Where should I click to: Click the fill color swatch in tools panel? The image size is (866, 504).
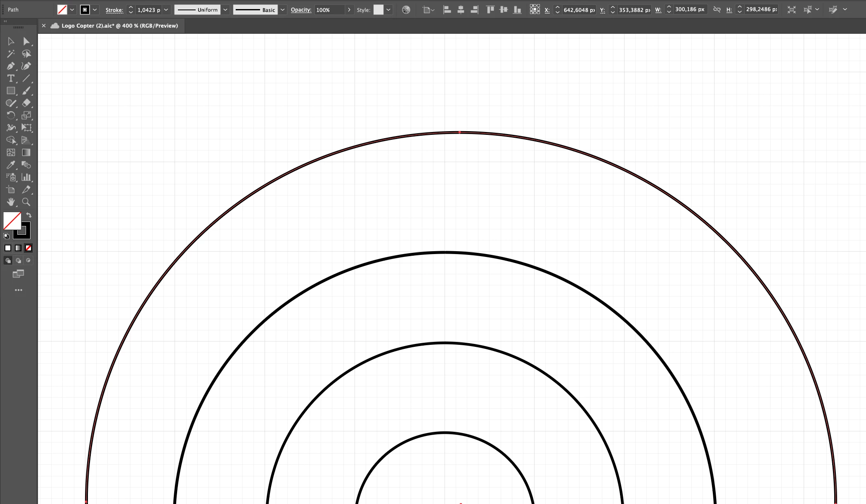[x=12, y=221]
